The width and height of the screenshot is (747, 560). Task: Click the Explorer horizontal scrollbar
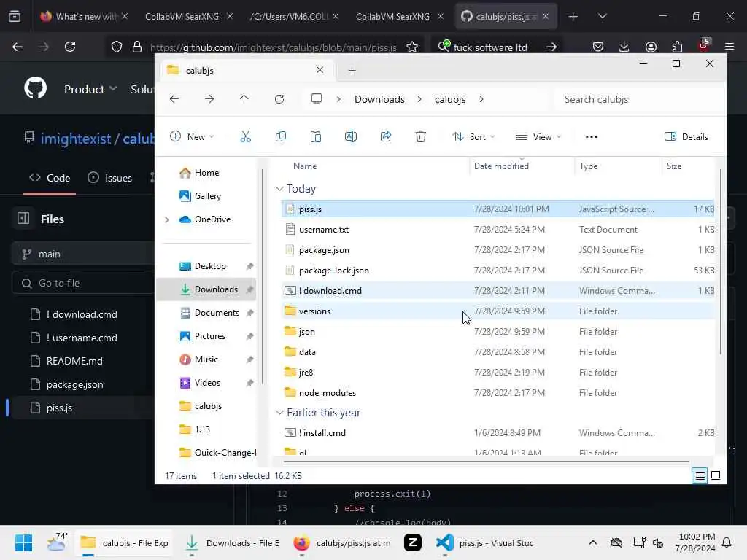(x=486, y=461)
